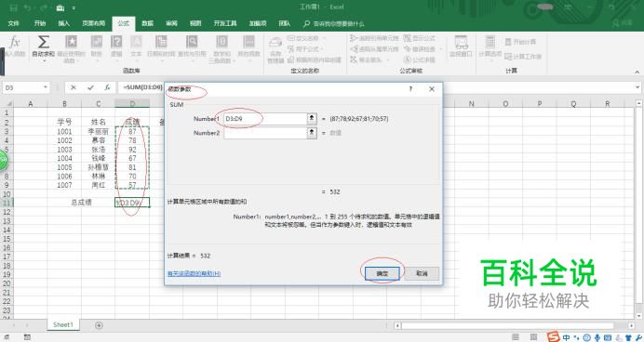Close the Function Arguments dialog
This screenshot has width=644, height=342.
click(432, 89)
